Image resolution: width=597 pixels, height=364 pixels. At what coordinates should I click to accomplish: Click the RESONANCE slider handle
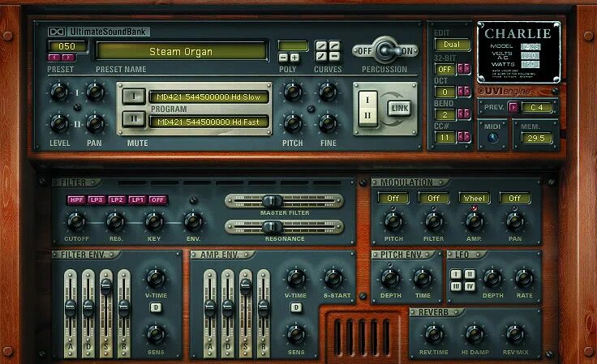273,227
